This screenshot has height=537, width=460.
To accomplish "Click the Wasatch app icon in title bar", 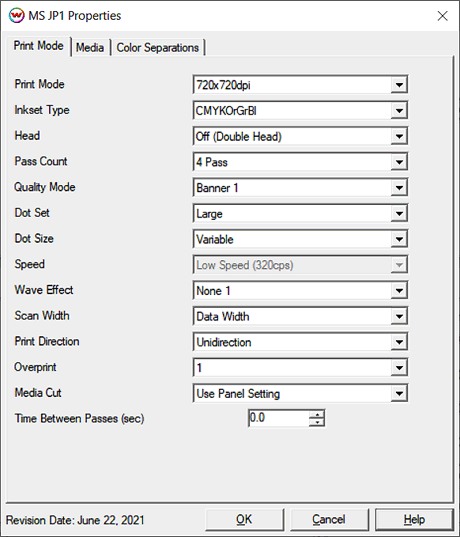I will tap(16, 16).
